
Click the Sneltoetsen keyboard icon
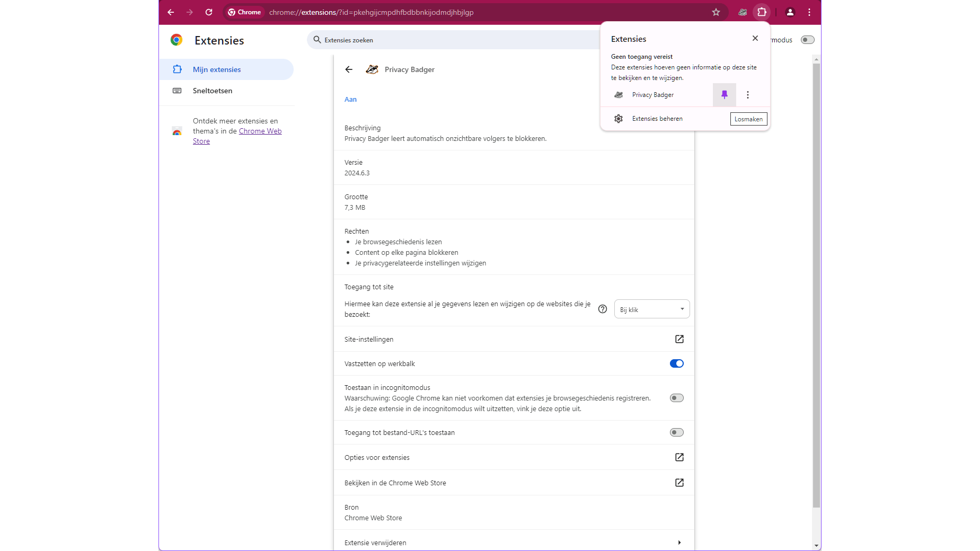[x=177, y=91]
